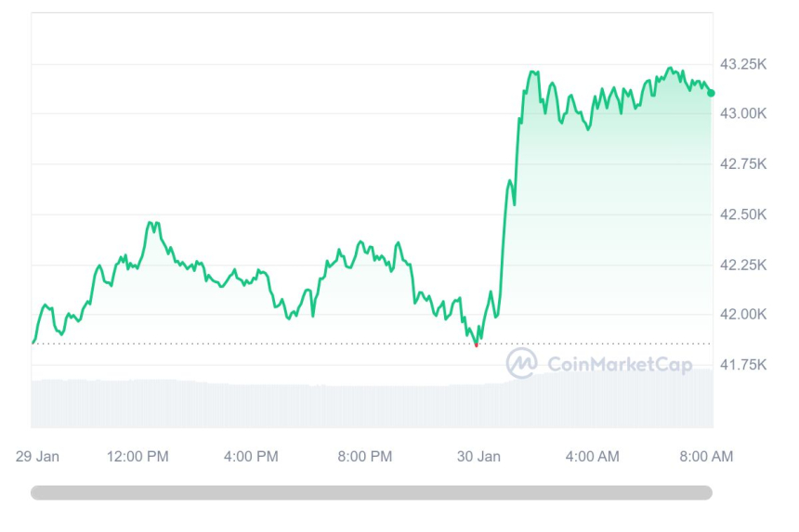Click the 30 Jan date label
The image size is (799, 532).
479,457
